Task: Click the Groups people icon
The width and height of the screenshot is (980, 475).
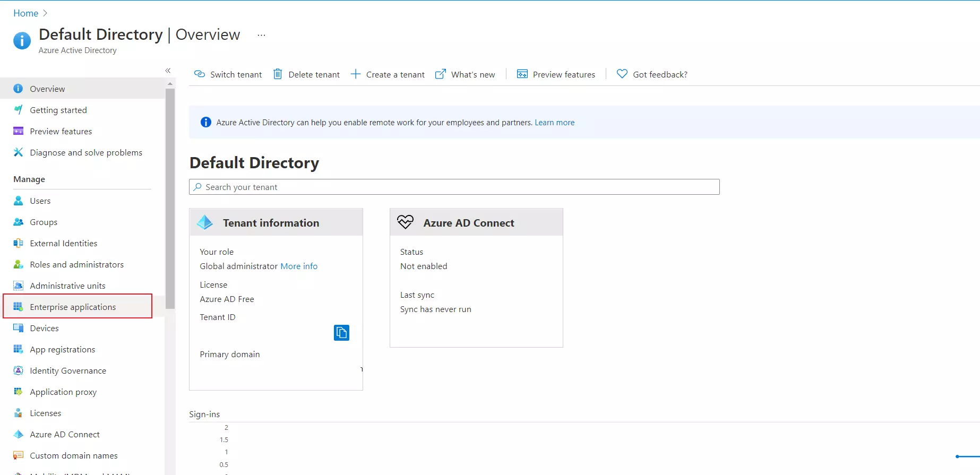Action: [18, 222]
